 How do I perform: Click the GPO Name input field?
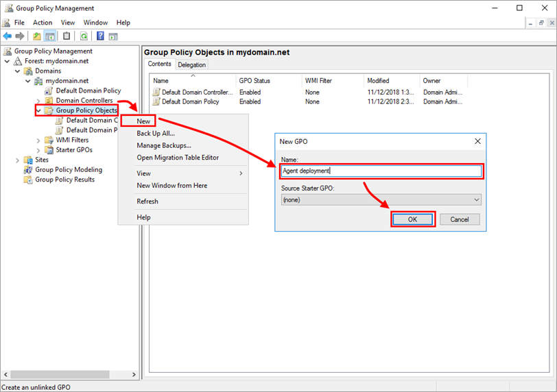[381, 171]
